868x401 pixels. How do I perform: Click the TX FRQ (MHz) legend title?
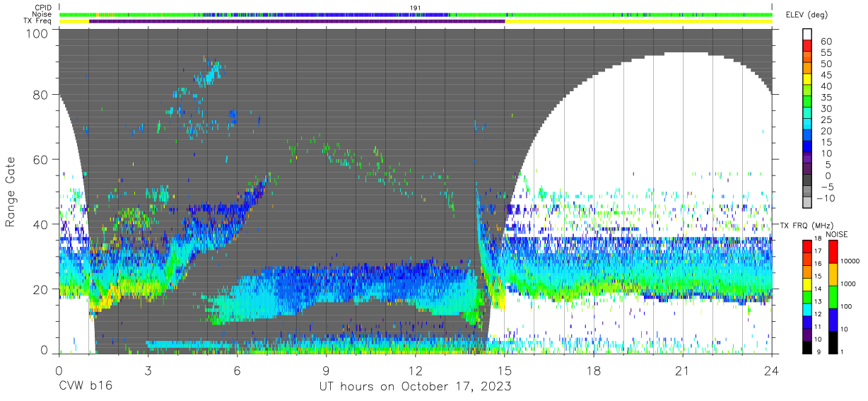coord(805,225)
